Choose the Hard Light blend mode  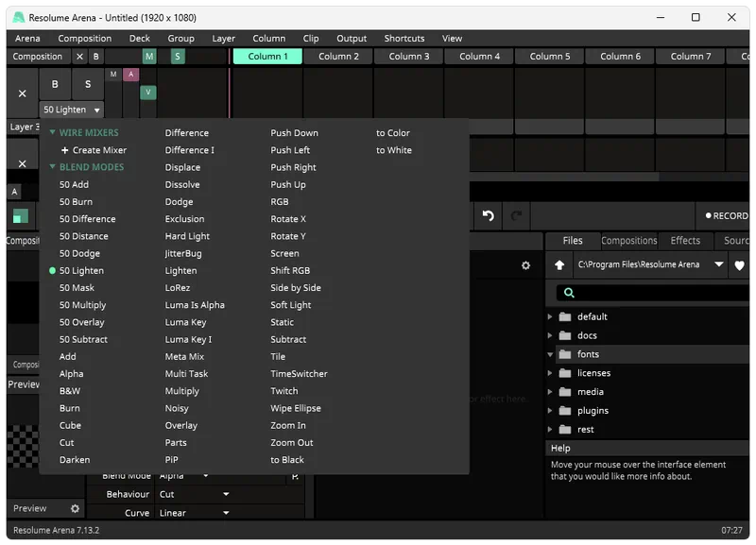pyautogui.click(x=187, y=236)
